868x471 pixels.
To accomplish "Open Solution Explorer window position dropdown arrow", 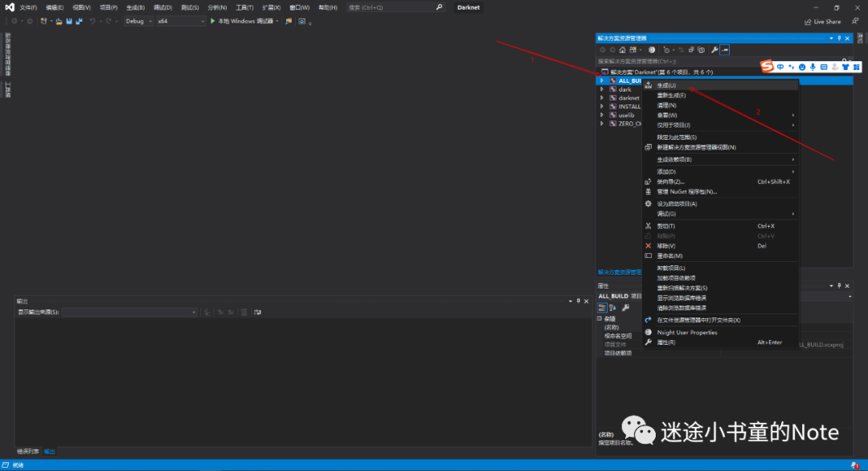I will [831, 39].
